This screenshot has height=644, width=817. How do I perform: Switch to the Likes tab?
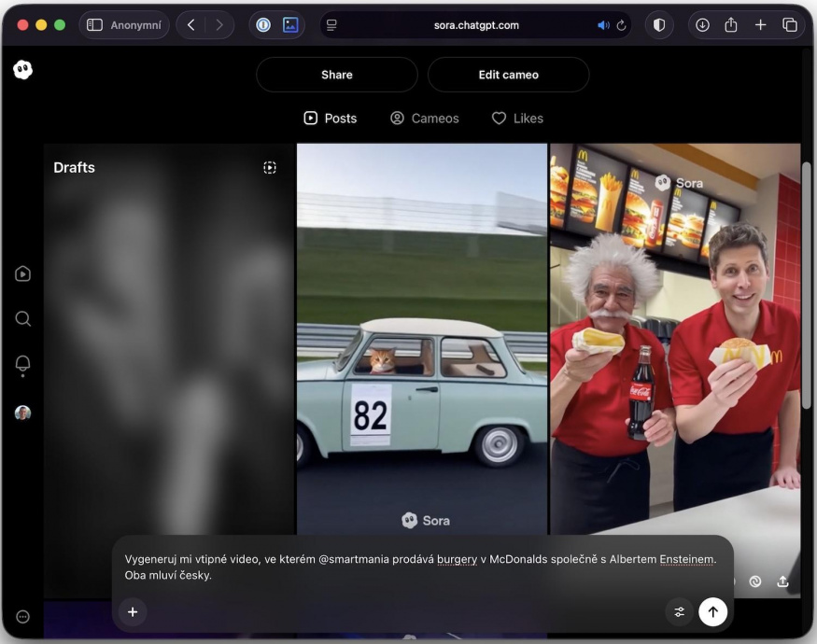click(517, 119)
